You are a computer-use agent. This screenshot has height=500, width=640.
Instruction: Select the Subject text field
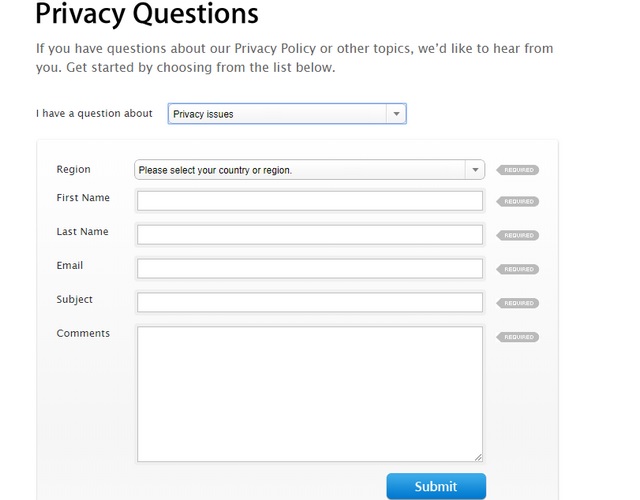(x=309, y=302)
